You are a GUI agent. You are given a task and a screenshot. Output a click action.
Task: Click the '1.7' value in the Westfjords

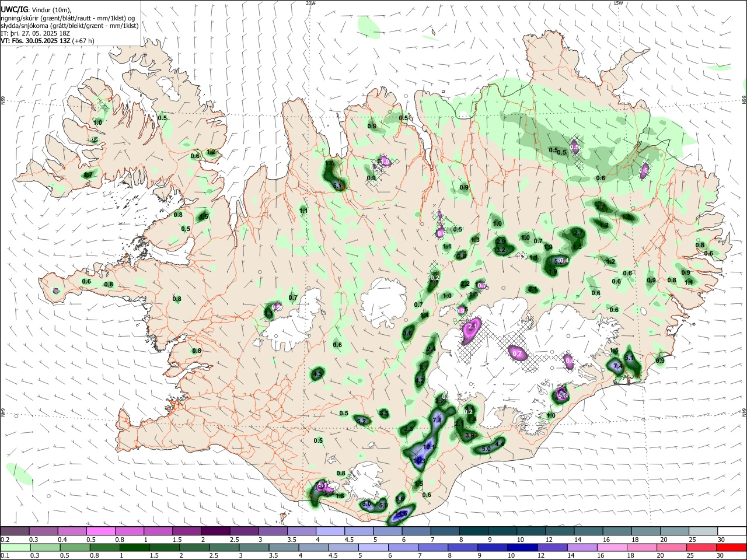click(x=88, y=175)
